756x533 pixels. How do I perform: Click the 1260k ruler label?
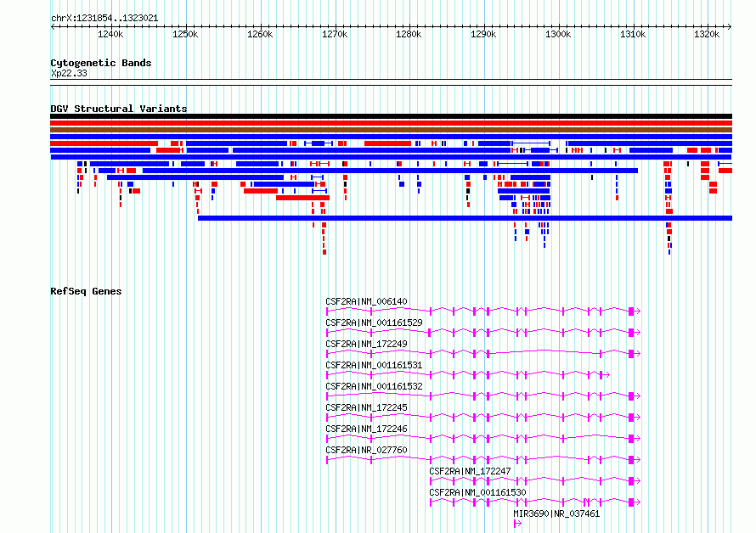coord(260,34)
